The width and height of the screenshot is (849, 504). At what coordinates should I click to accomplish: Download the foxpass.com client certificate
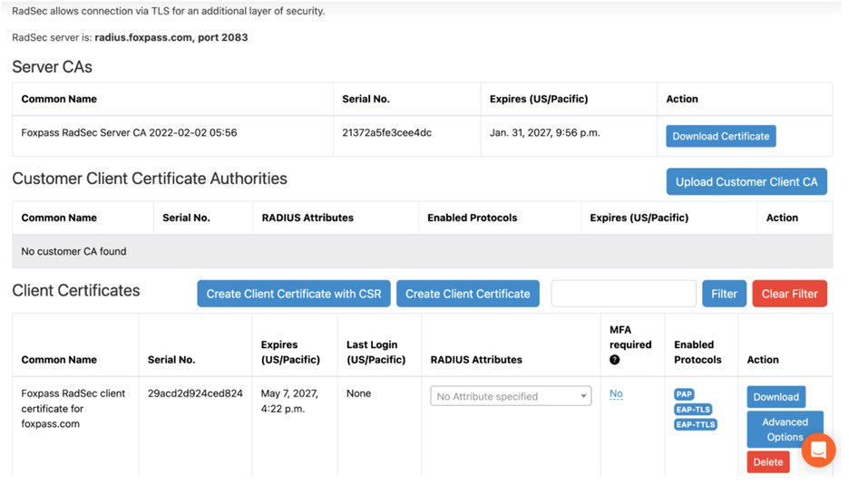coord(776,397)
